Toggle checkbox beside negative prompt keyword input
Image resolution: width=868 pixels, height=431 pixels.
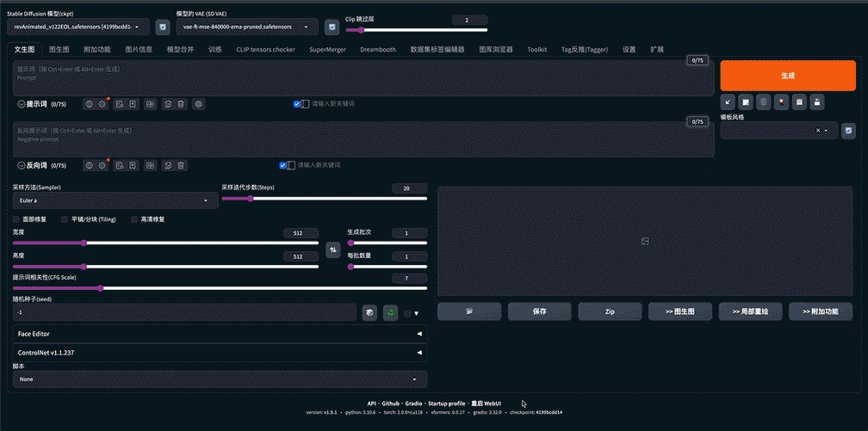click(x=282, y=165)
